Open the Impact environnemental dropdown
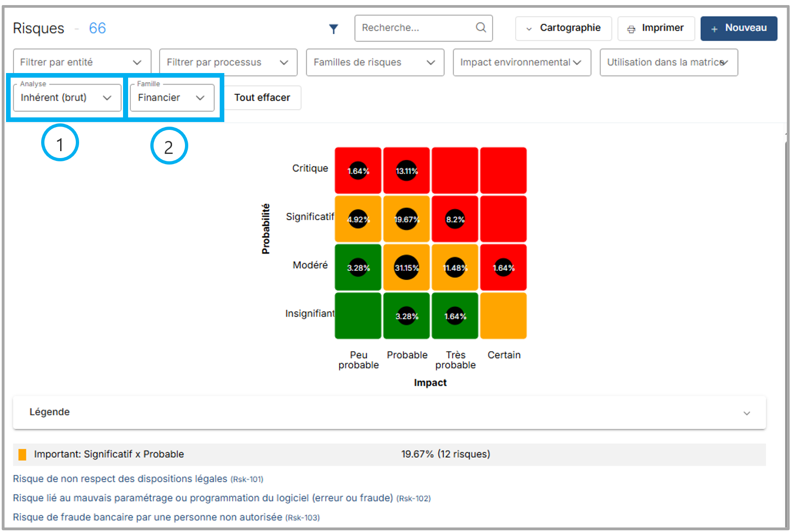The height and width of the screenshot is (532, 796). pyautogui.click(x=521, y=62)
